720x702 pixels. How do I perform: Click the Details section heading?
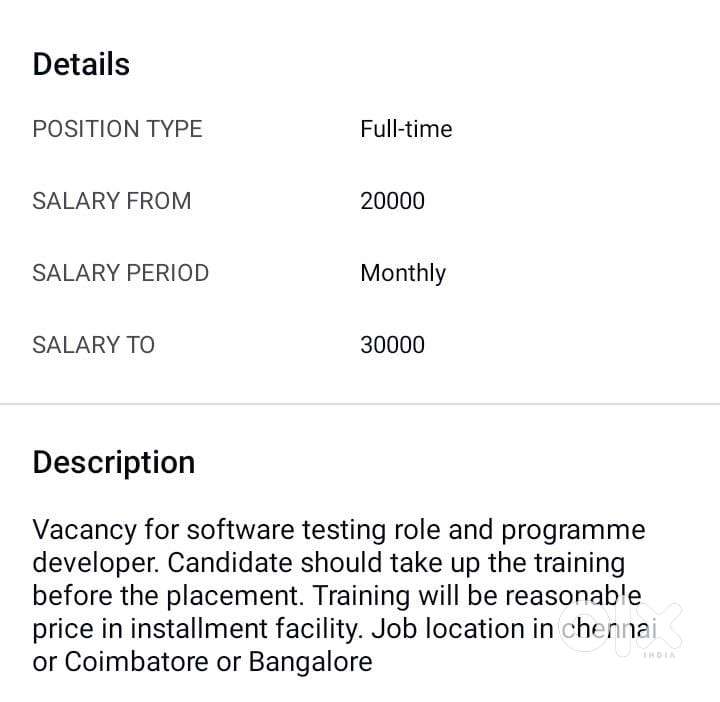tap(81, 64)
